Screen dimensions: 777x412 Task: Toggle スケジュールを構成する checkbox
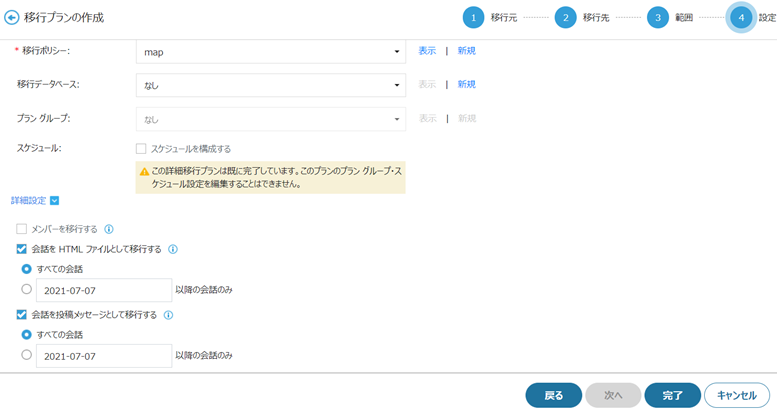[x=141, y=149]
